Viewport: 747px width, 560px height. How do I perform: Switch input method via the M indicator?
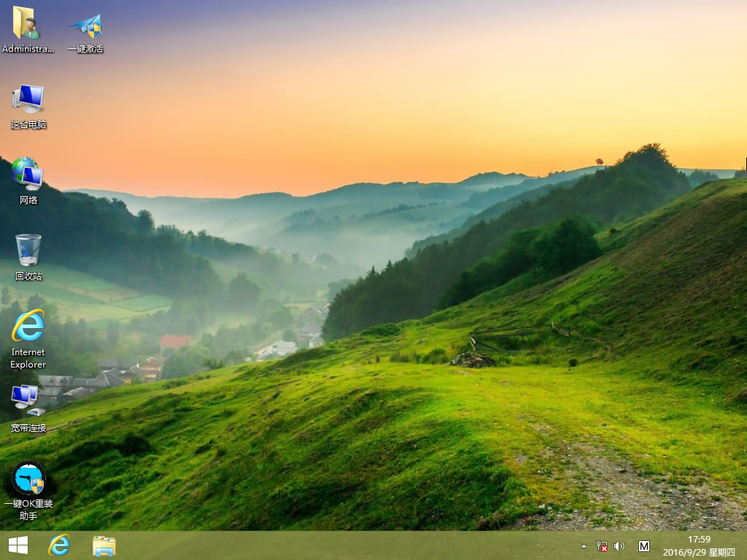(x=643, y=545)
